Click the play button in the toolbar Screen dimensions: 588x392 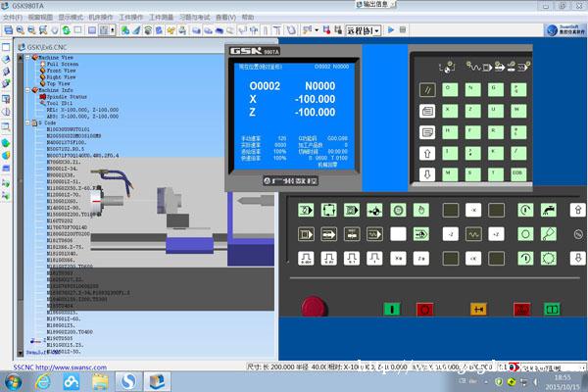pyautogui.click(x=391, y=30)
